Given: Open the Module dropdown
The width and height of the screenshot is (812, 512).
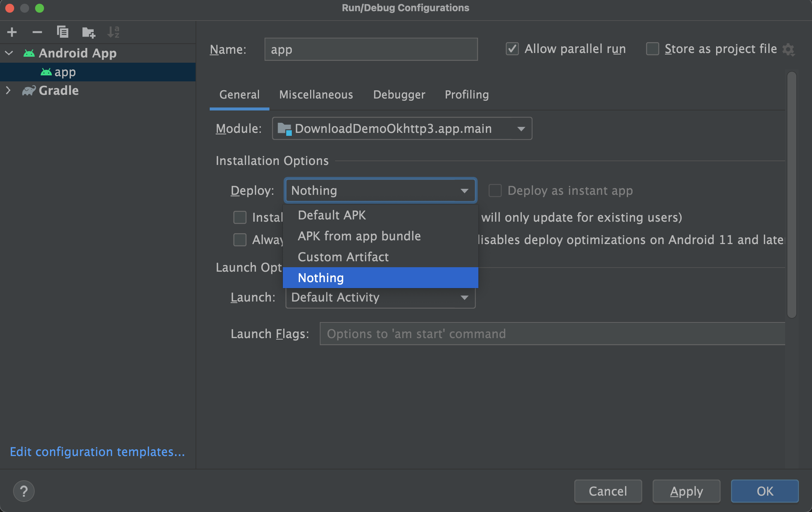Looking at the screenshot, I should pyautogui.click(x=402, y=128).
